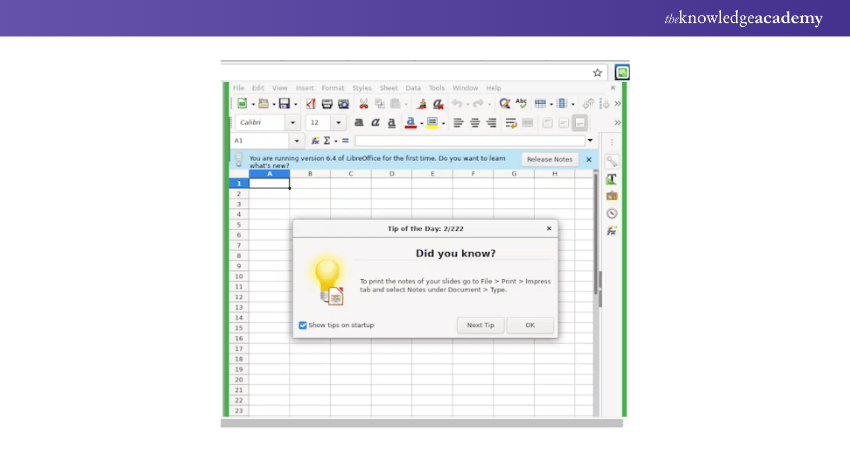Open the Sheet menu
The width and height of the screenshot is (850, 450).
tap(388, 88)
